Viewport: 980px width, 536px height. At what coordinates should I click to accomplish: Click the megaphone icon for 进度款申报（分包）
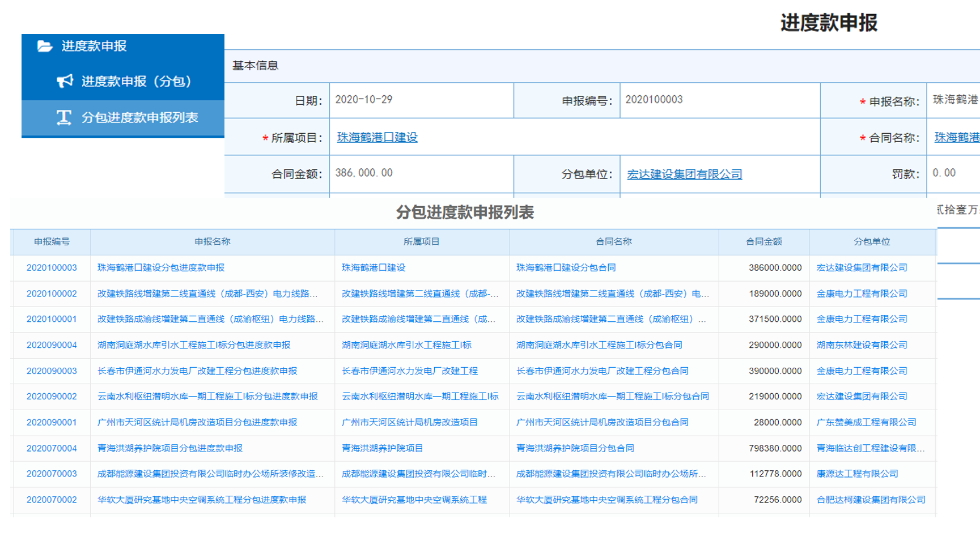point(65,81)
